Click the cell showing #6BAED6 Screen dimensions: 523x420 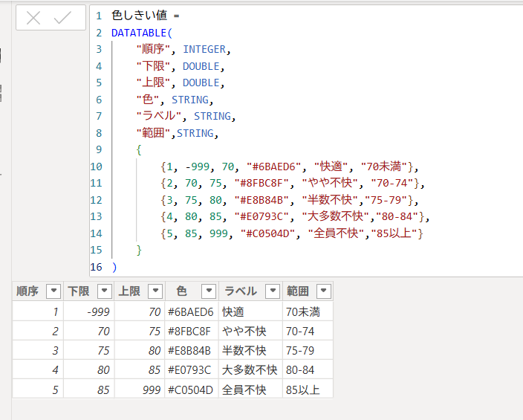(192, 311)
